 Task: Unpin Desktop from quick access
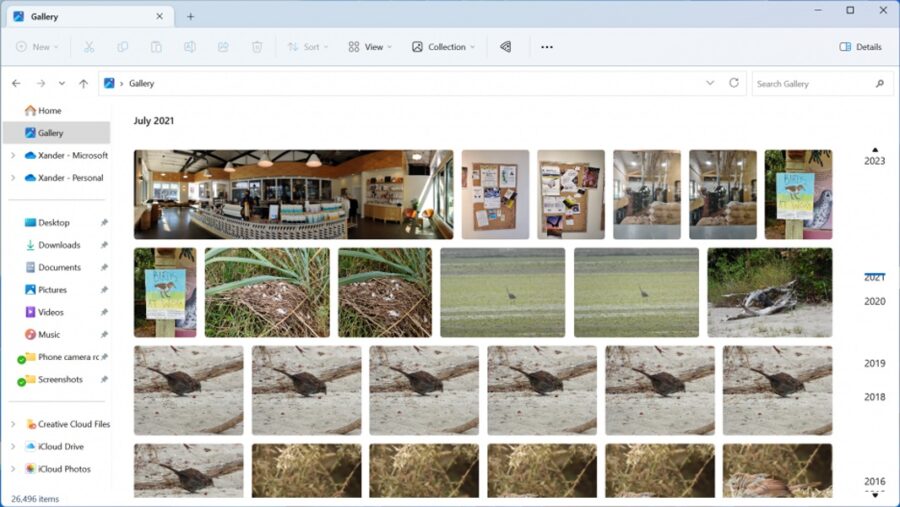click(104, 223)
